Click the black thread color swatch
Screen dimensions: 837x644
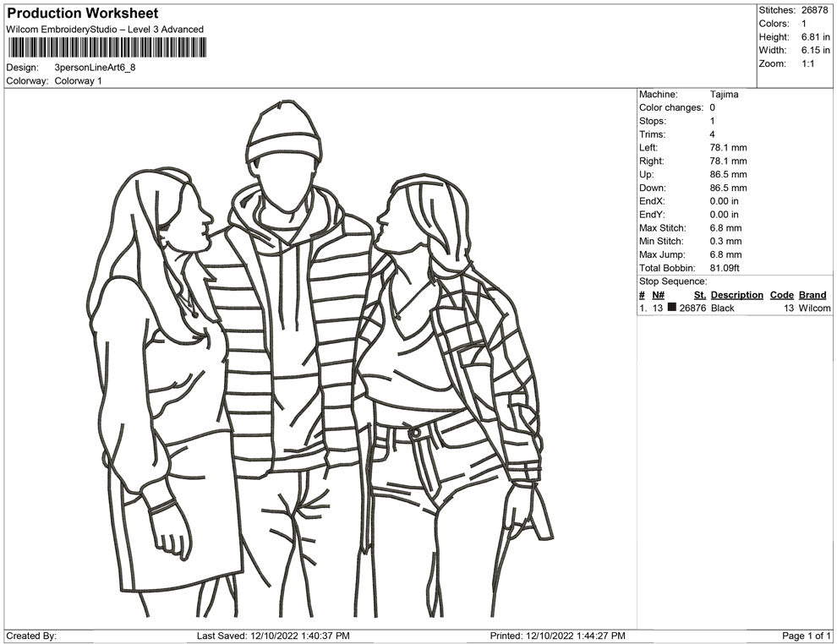click(x=671, y=308)
